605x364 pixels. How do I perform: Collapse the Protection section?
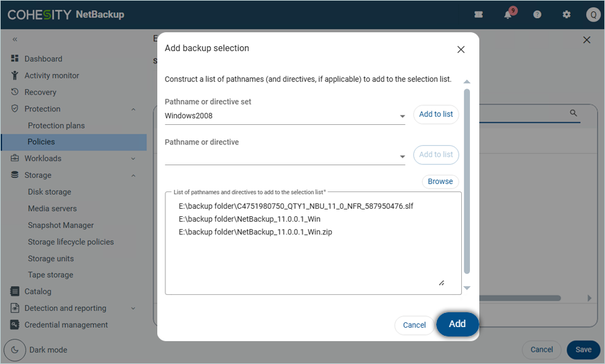[x=133, y=109]
